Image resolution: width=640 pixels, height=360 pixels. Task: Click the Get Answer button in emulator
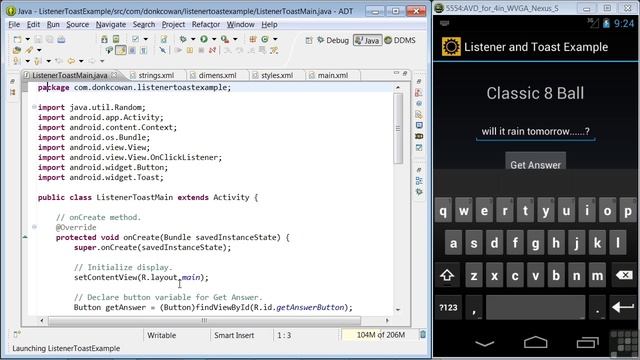536,161
